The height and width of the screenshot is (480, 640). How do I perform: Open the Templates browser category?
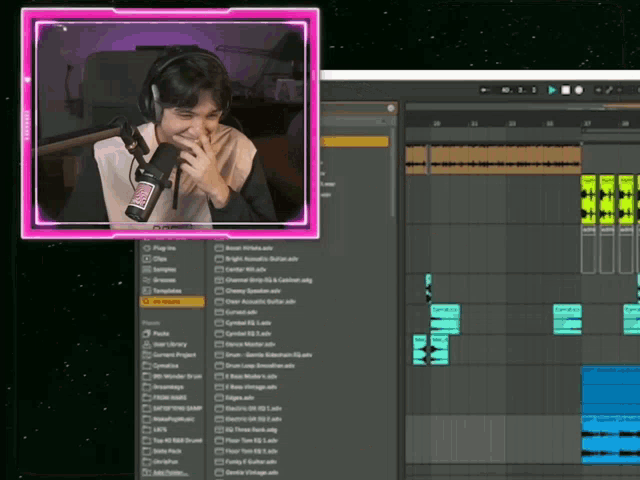[162, 291]
